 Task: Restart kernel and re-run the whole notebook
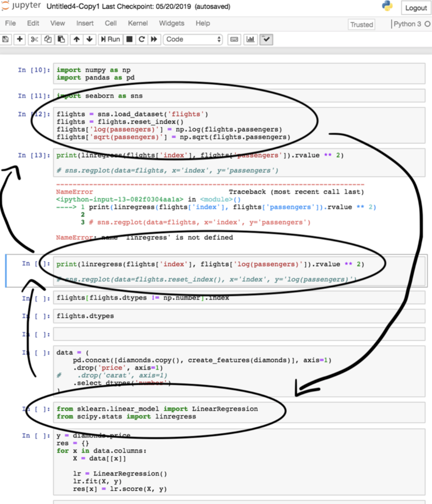154,39
